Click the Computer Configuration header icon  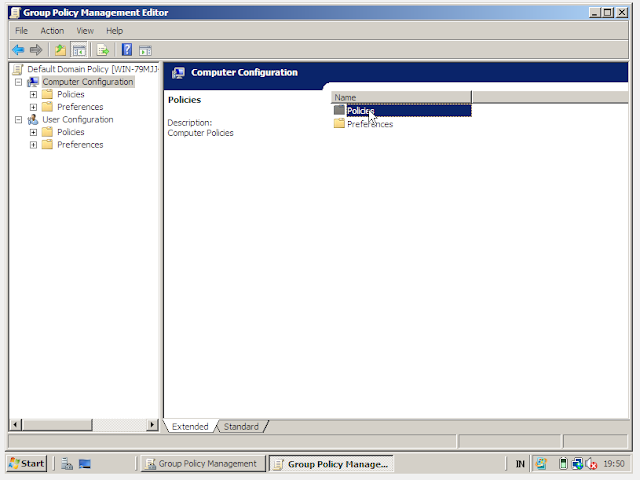click(178, 73)
